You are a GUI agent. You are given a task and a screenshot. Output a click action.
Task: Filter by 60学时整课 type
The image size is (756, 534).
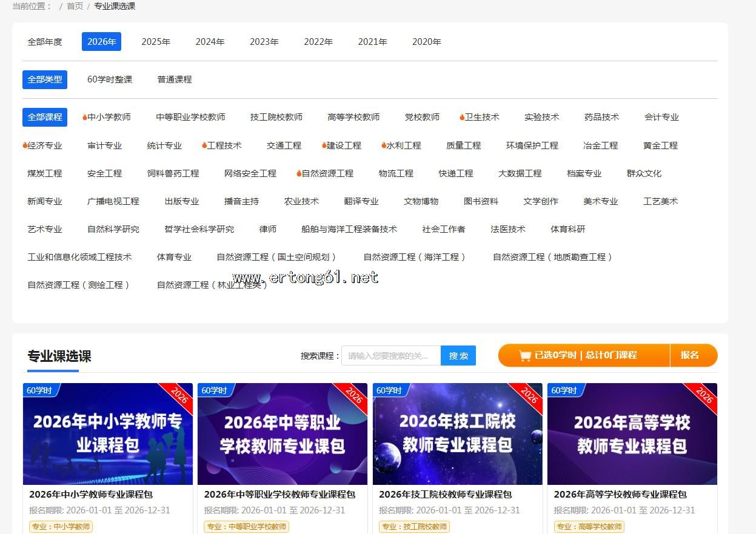pos(110,79)
